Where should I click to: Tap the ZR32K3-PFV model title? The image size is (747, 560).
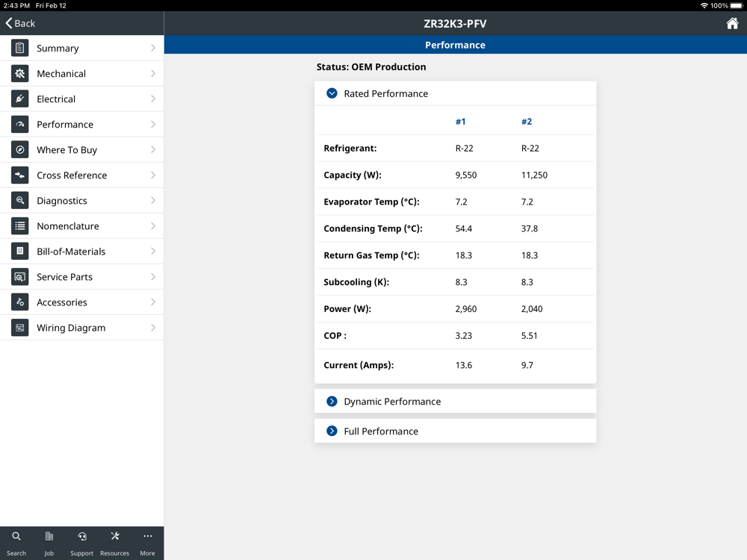point(455,24)
